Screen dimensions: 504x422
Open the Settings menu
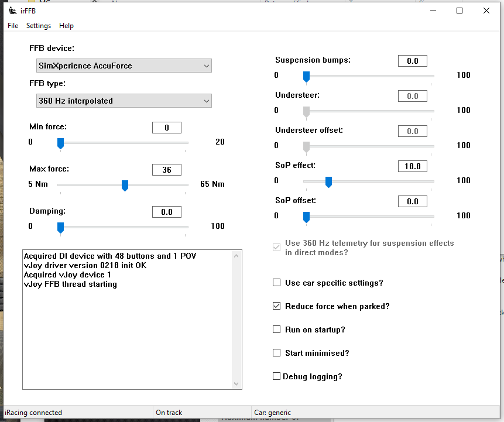point(39,26)
